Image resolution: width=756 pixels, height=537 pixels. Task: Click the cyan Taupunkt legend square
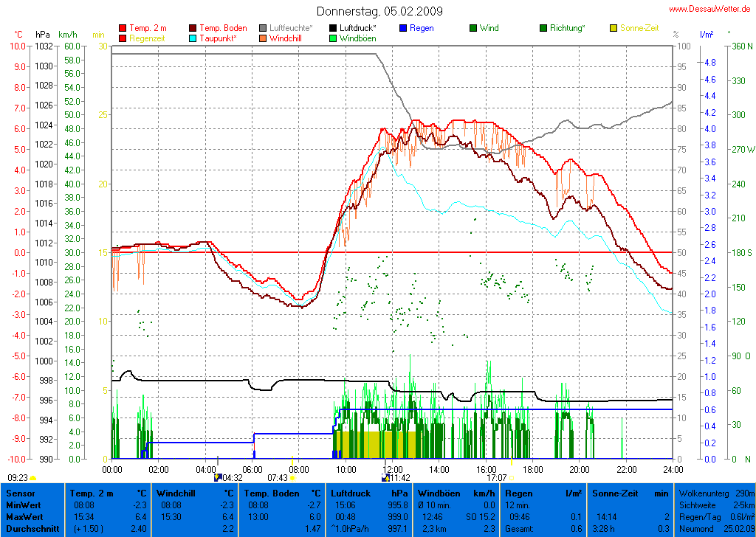tap(193, 38)
